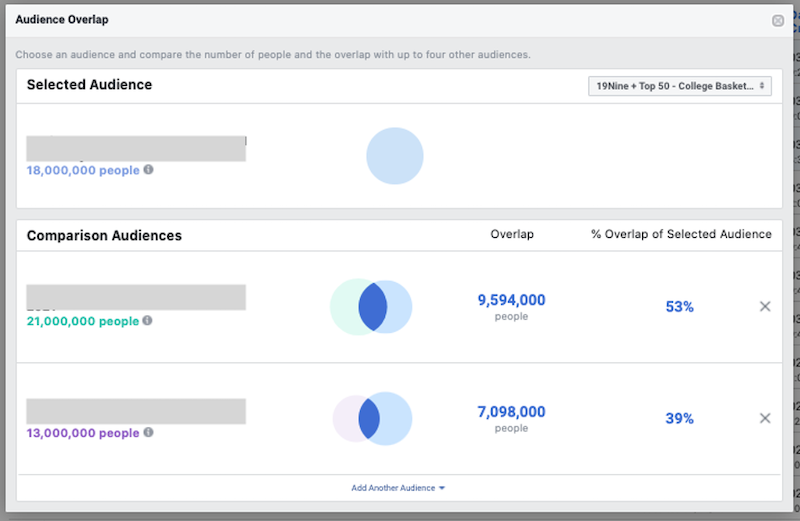Remove the 53% overlap comparison audience

click(765, 306)
